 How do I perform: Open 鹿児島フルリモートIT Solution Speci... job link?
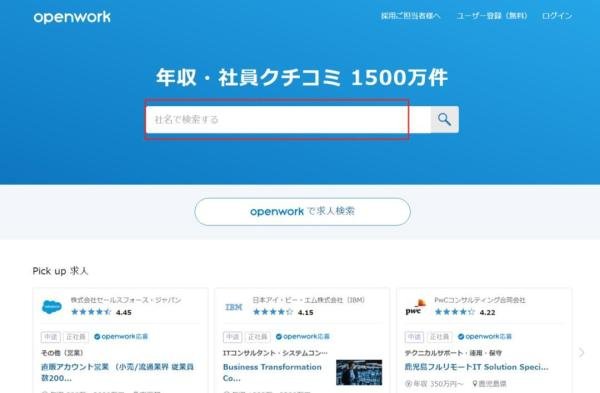pyautogui.click(x=476, y=367)
